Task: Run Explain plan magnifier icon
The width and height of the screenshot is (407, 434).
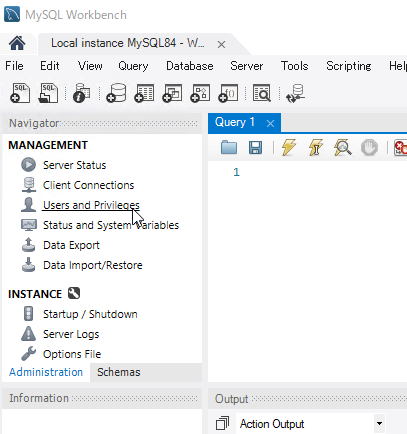Action: point(343,147)
